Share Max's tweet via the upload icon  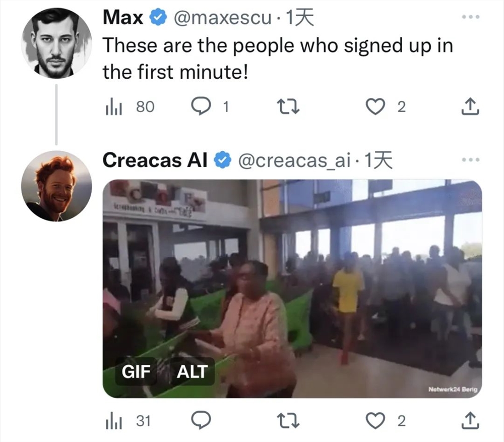point(470,106)
